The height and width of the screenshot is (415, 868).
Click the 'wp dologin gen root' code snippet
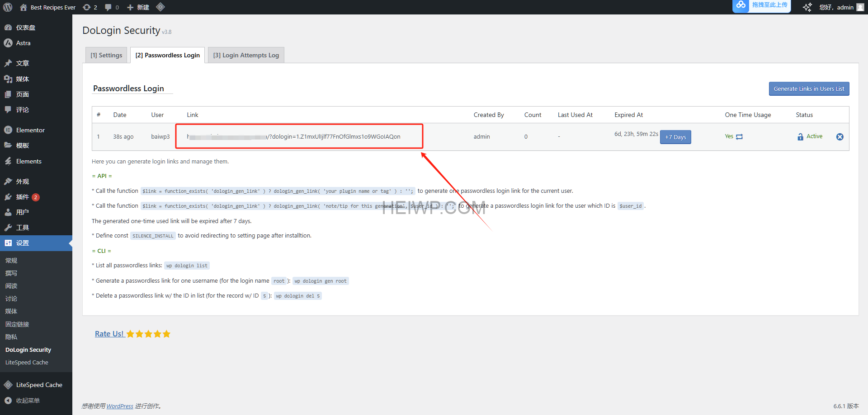[x=321, y=281]
